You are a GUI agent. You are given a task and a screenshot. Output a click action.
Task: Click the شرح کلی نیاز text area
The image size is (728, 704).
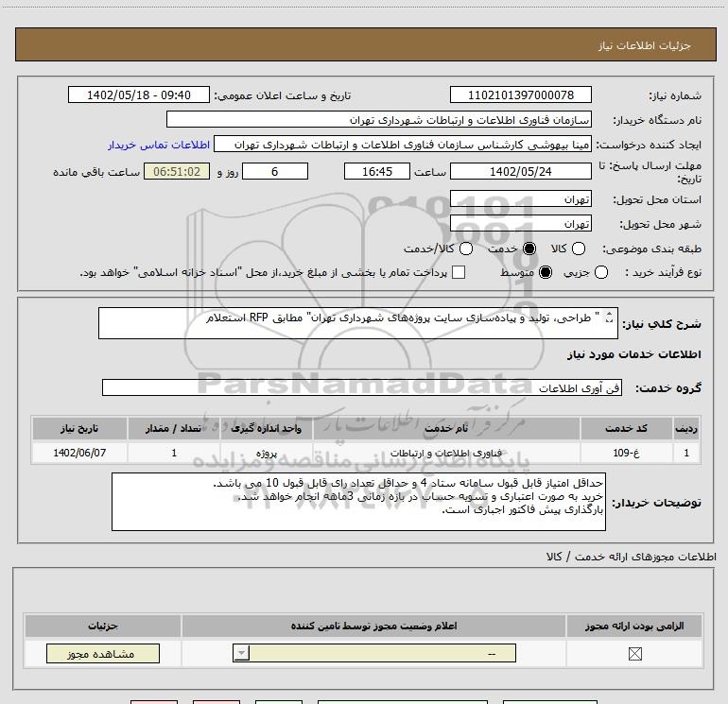coord(358,323)
